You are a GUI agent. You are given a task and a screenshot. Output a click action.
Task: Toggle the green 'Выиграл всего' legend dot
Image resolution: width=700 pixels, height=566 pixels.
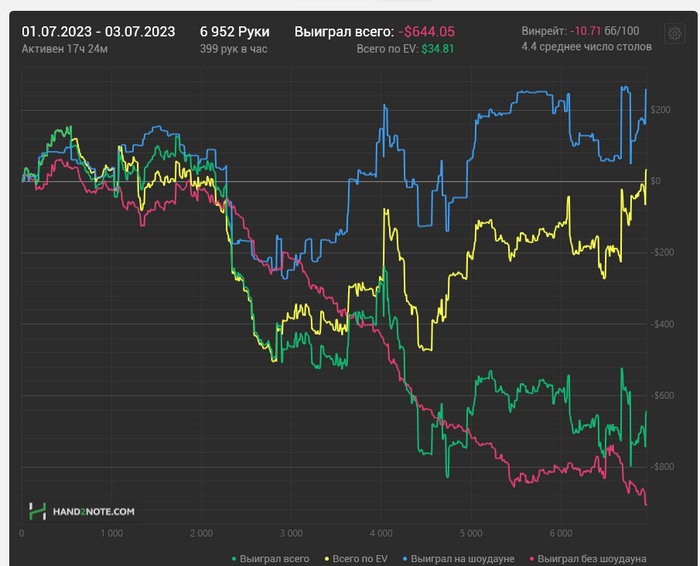pos(234,559)
